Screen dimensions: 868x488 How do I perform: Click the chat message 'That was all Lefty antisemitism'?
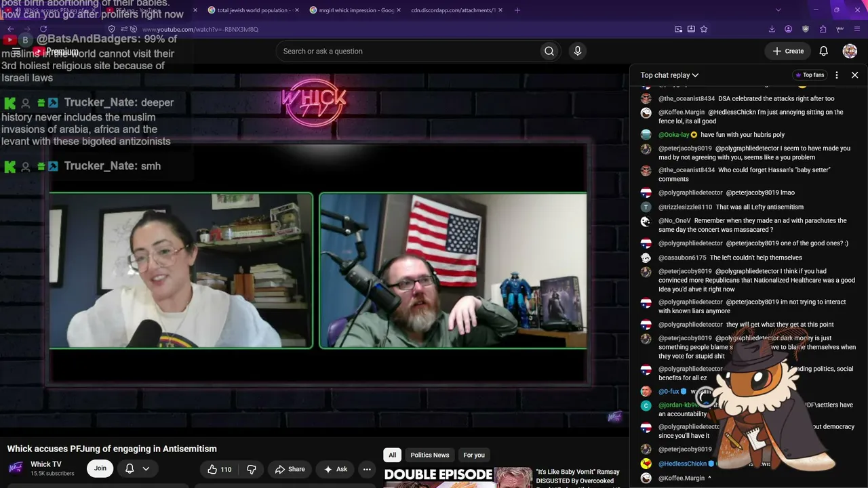click(759, 207)
